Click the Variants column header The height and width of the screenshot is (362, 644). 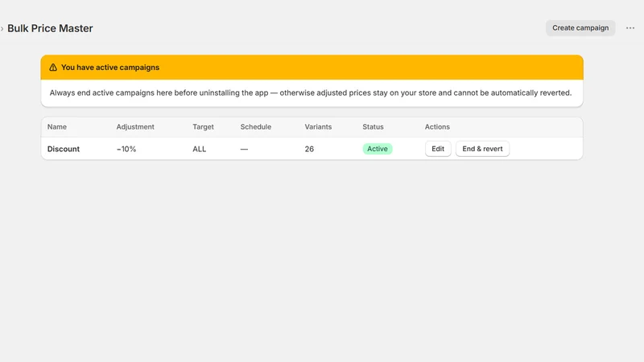click(318, 127)
